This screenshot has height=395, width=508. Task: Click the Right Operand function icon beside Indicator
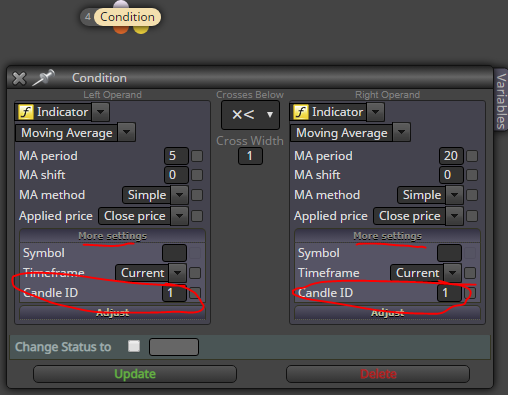(301, 112)
